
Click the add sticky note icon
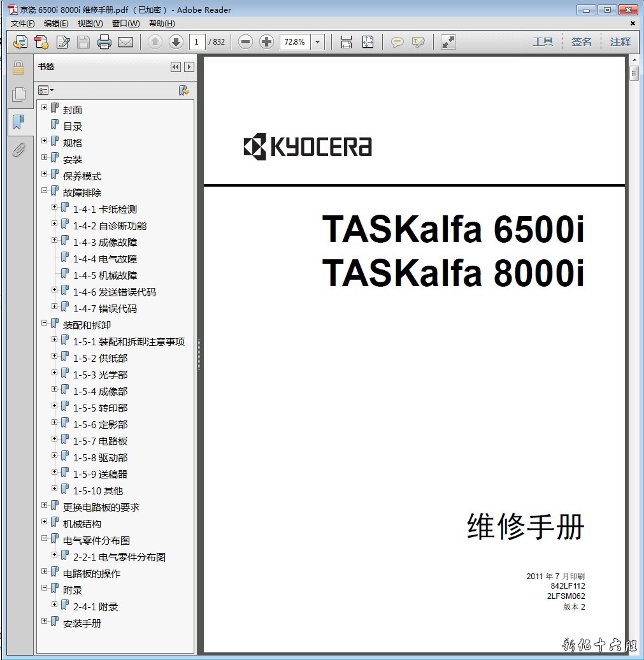[x=397, y=42]
